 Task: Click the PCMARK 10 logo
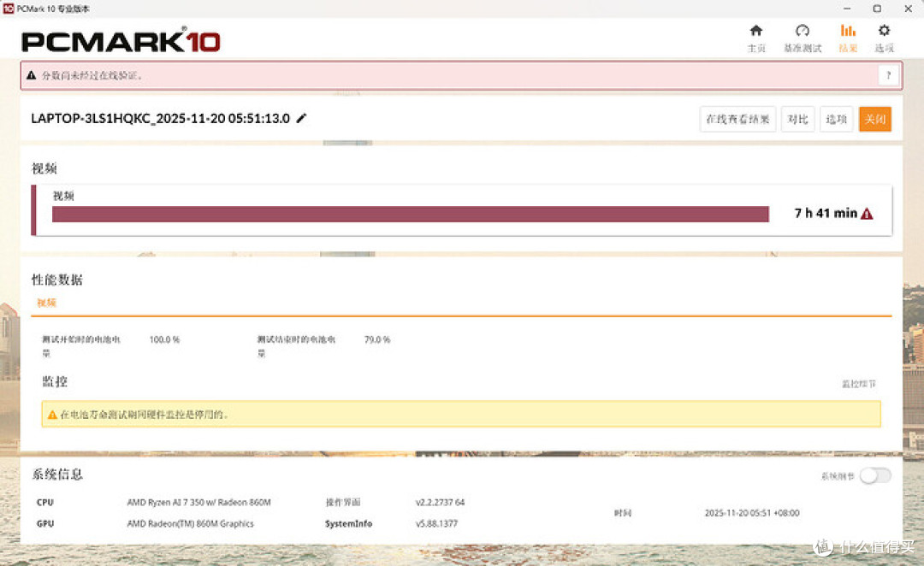click(121, 41)
